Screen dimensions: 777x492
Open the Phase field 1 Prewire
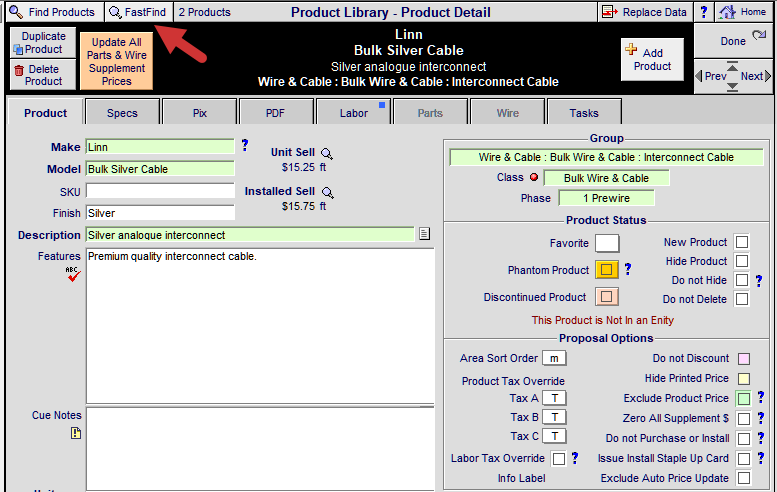click(606, 198)
